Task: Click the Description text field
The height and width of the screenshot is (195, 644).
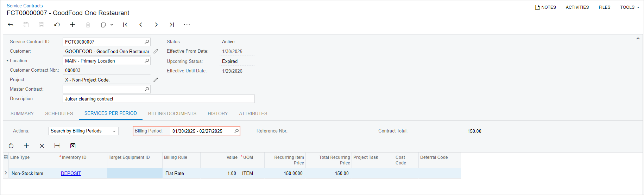Action: pos(158,99)
